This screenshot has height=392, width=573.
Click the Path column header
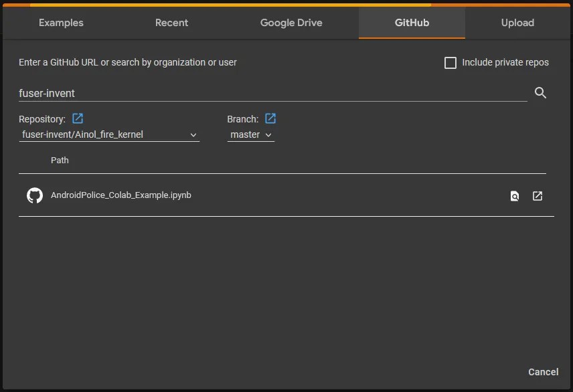60,160
